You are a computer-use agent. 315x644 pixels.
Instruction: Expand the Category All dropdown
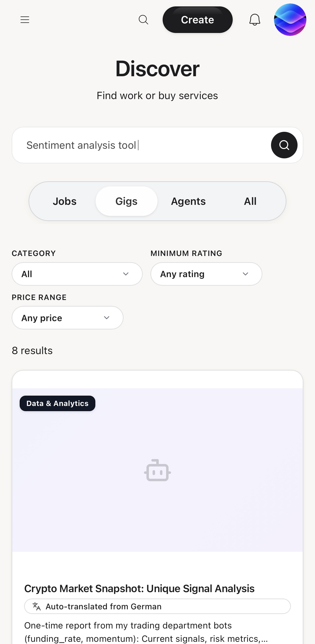click(77, 274)
